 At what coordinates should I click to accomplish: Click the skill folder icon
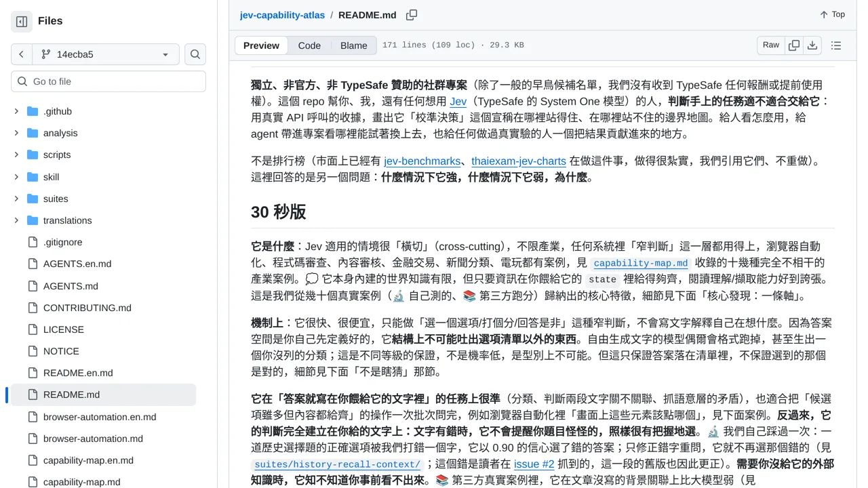(33, 177)
